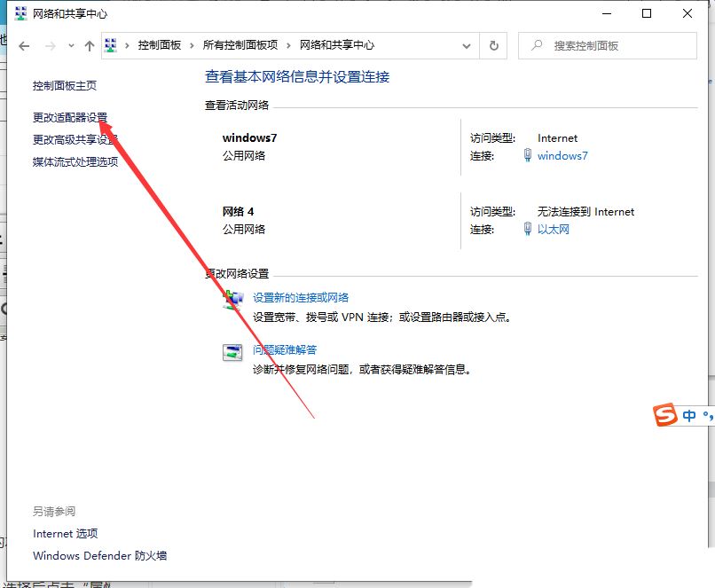Expand the address bar dropdown chevron
The image size is (715, 588).
(467, 45)
